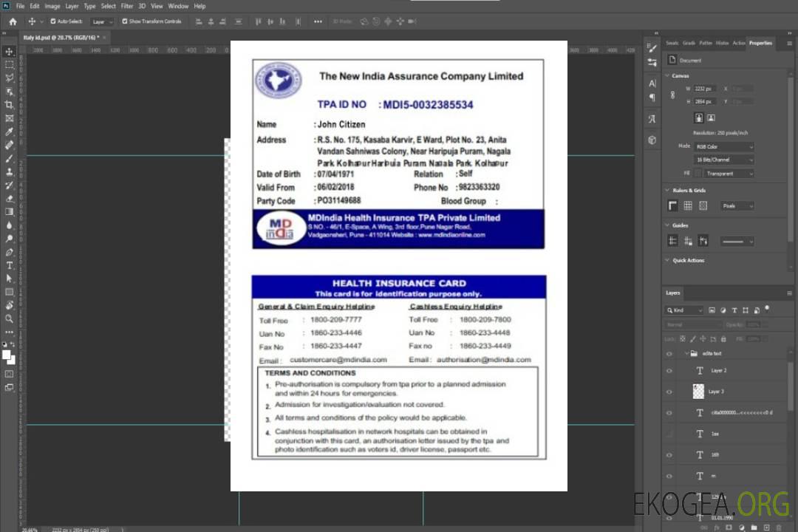Open the Pixels units dropdown
Screen dimensions: 798x532
[737, 205]
